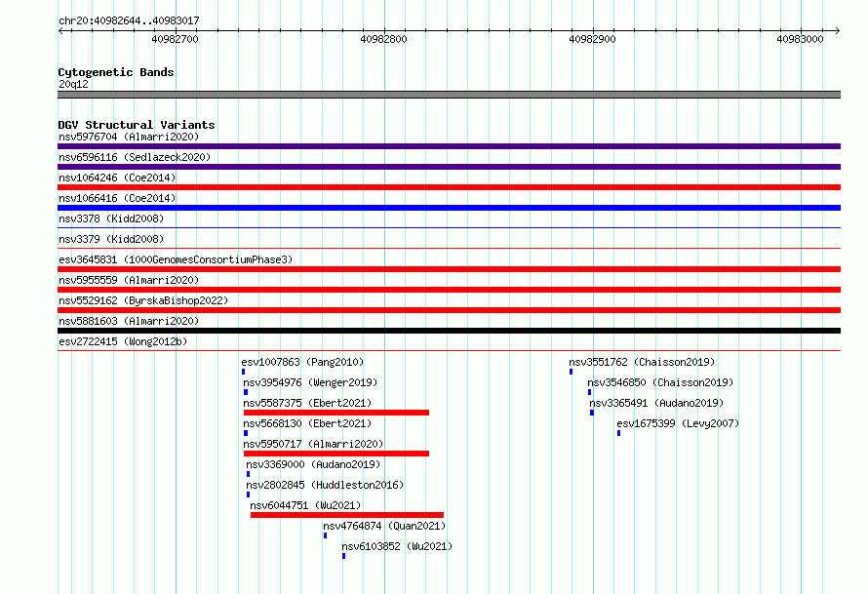Open nsv3551762 (Chaisson2019) label
This screenshot has height=594, width=868.
(x=642, y=362)
